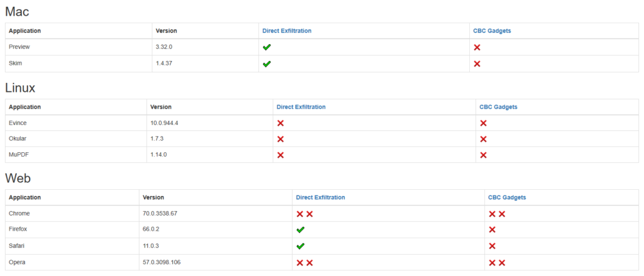Open Direct Exfiltration link in Mac table
644x276 pixels.
point(287,31)
